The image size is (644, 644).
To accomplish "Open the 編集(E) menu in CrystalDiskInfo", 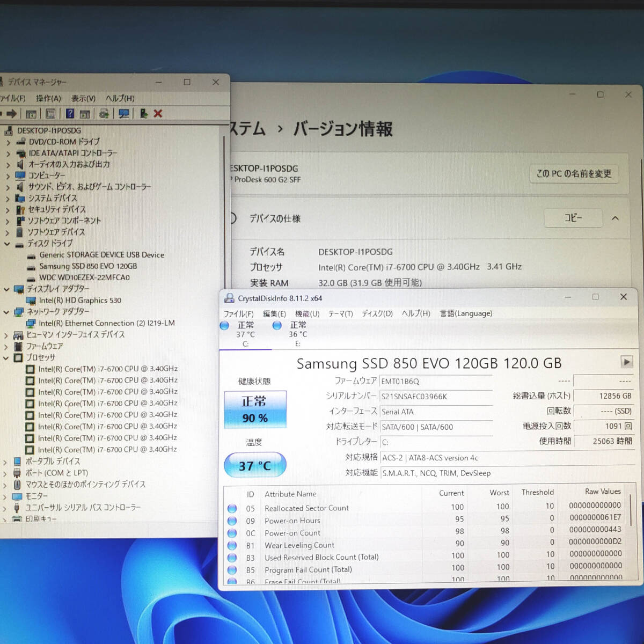I will point(274,313).
